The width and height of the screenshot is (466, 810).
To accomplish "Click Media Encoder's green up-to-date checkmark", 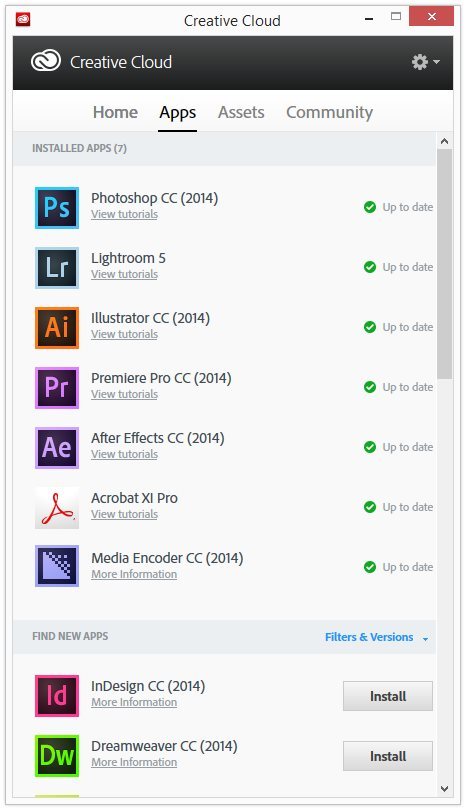I will (370, 567).
